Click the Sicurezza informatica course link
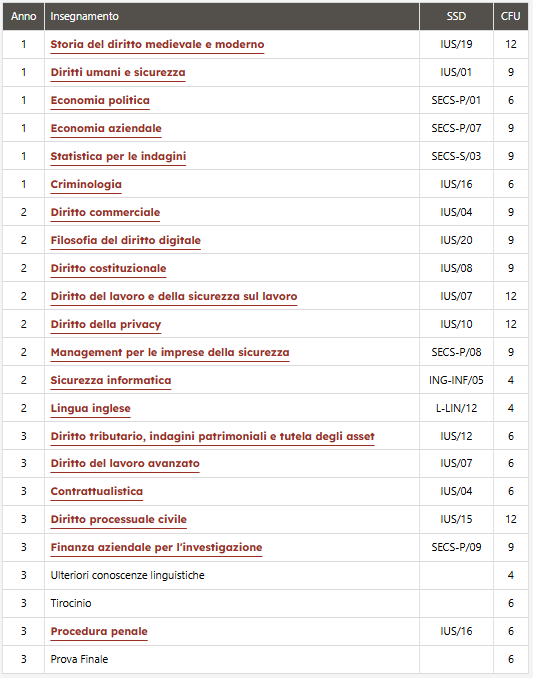The width and height of the screenshot is (533, 678). click(x=111, y=381)
